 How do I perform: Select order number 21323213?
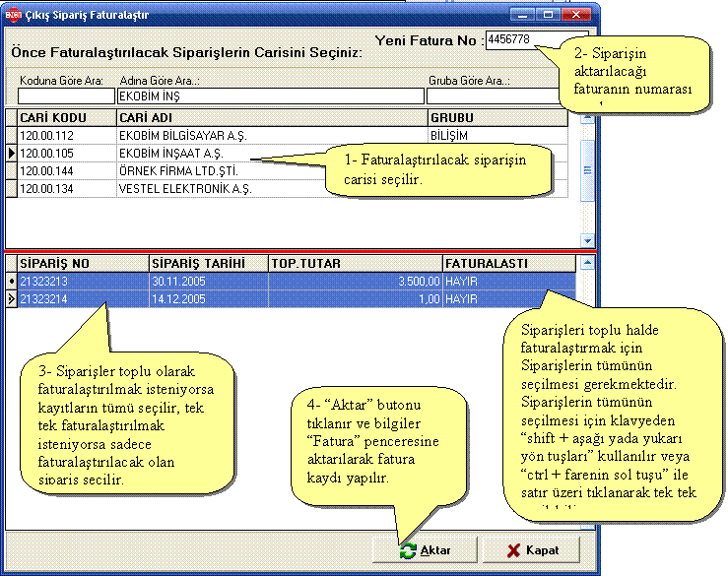coord(83,281)
